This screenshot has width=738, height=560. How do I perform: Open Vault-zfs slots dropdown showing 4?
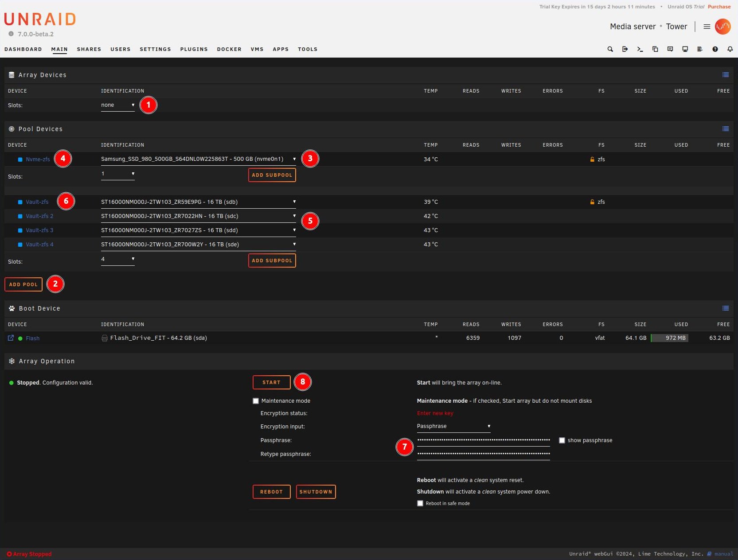118,259
